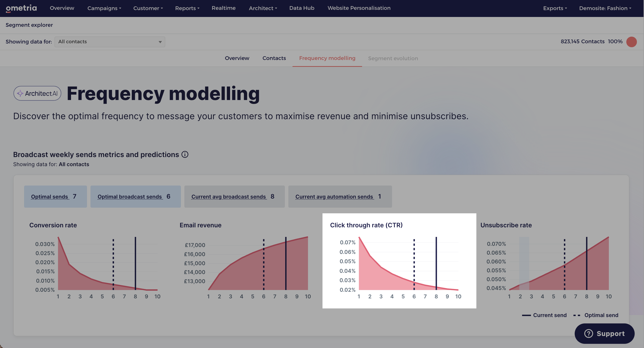Click the Conversion rate chart title
644x348 pixels.
(x=53, y=225)
